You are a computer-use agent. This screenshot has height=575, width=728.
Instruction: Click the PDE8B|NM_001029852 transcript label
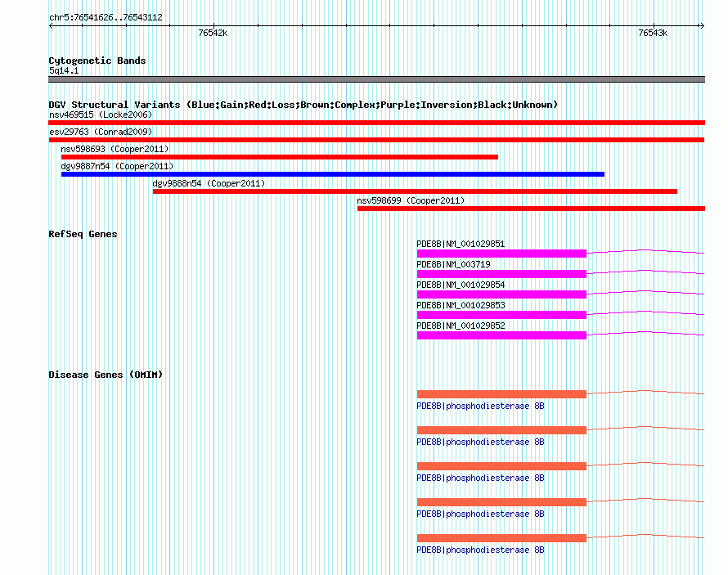[461, 326]
